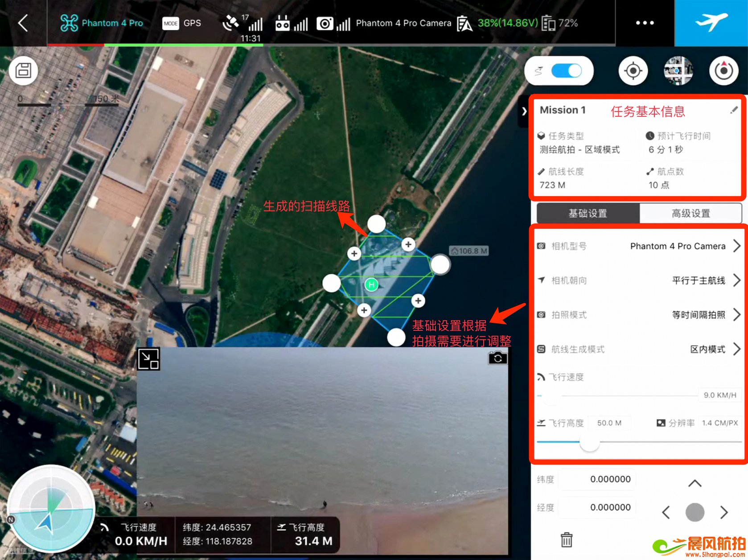The width and height of the screenshot is (748, 560).
Task: Add vertex with the lower-left plus handle
Action: [364, 310]
